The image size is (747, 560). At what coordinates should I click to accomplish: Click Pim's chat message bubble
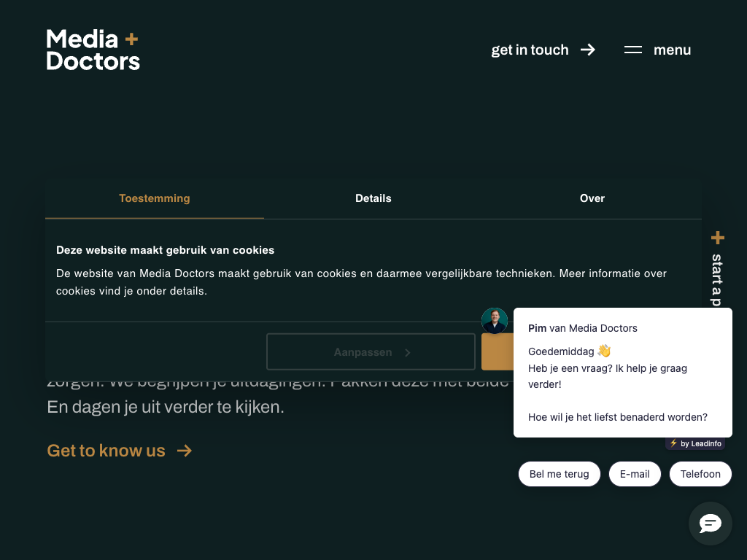pos(622,373)
